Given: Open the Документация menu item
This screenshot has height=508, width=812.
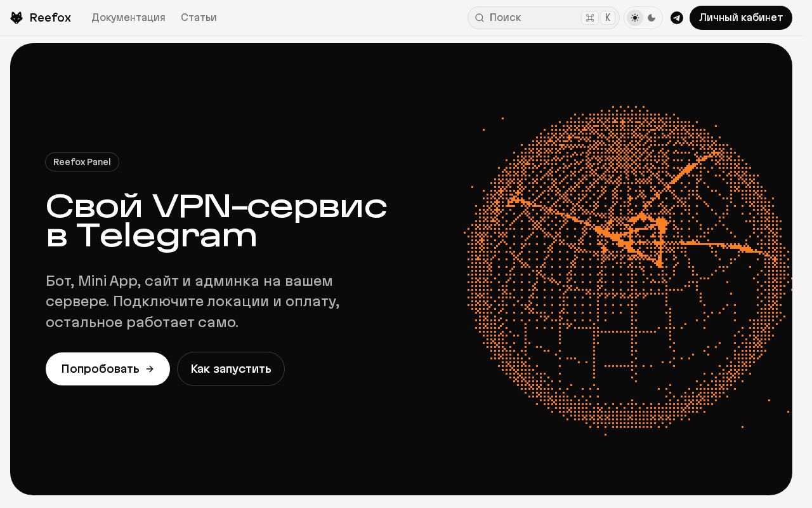Looking at the screenshot, I should point(128,18).
